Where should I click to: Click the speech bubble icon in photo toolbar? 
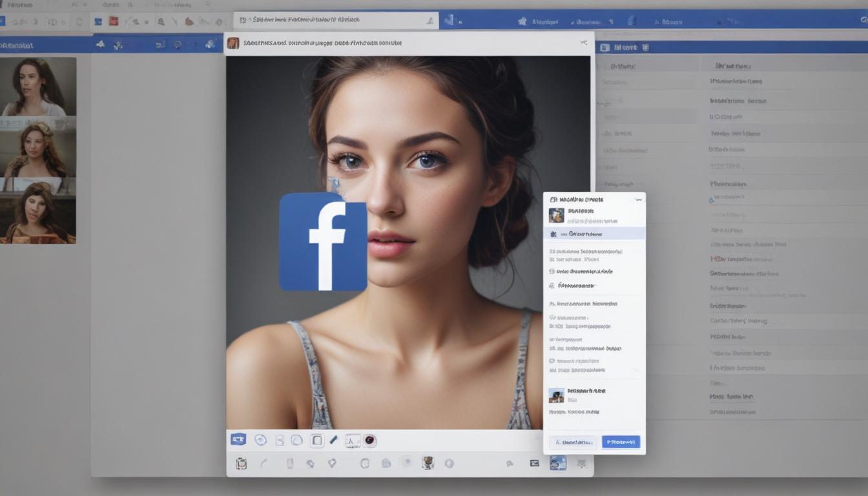click(296, 440)
